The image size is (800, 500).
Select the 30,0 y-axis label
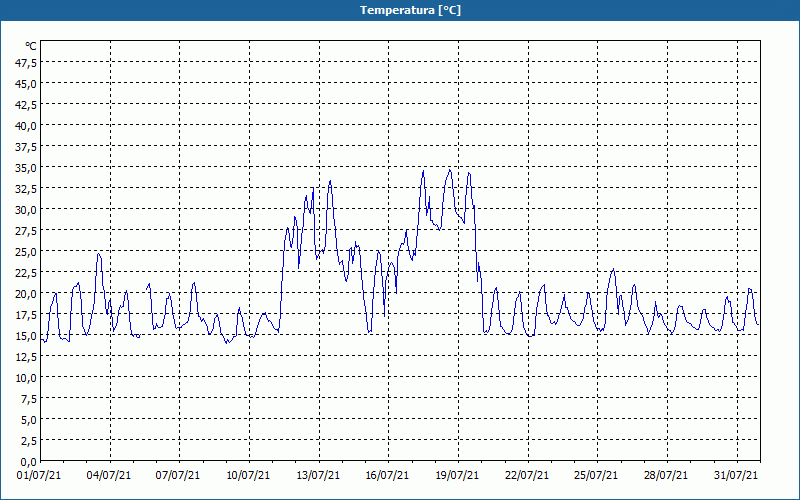[27, 210]
